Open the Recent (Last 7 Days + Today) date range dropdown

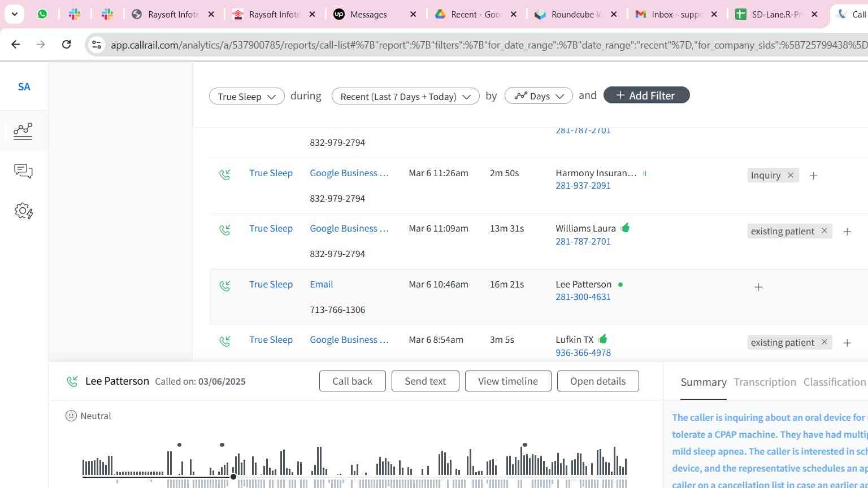pos(405,96)
